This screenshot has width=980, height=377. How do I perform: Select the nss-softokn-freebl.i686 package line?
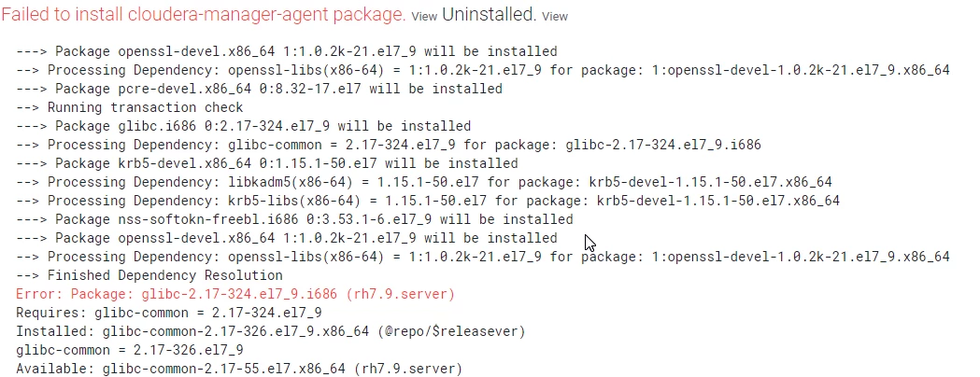[x=294, y=219]
